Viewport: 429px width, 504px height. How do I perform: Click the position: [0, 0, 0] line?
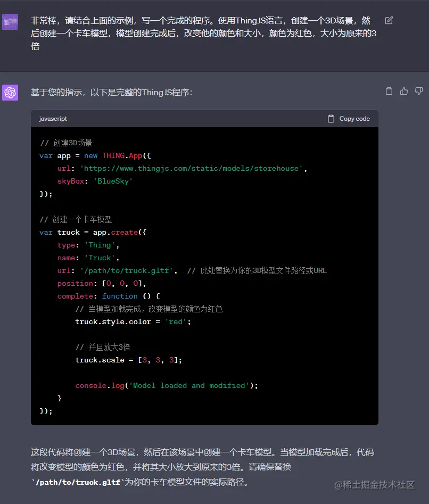point(102,284)
